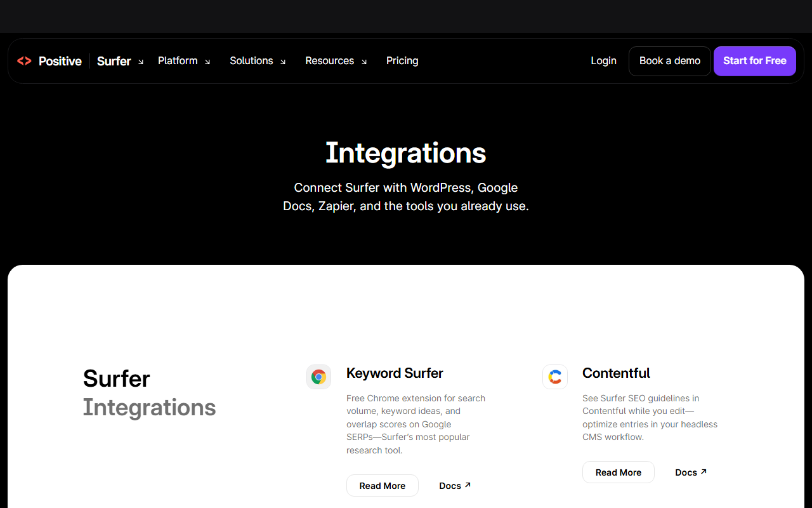The height and width of the screenshot is (508, 812).
Task: Select the Surfer brand label
Action: 114,61
